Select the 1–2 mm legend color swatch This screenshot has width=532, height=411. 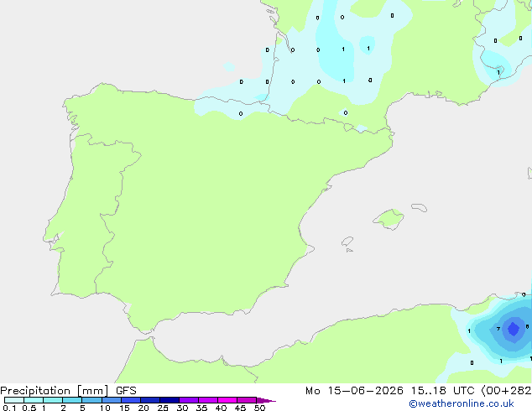53,400
